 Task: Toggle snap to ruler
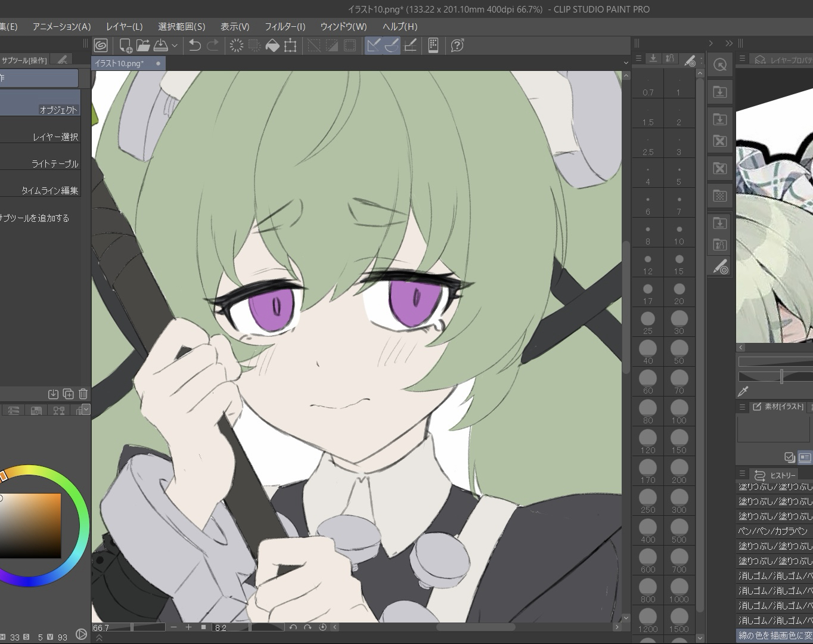374,45
